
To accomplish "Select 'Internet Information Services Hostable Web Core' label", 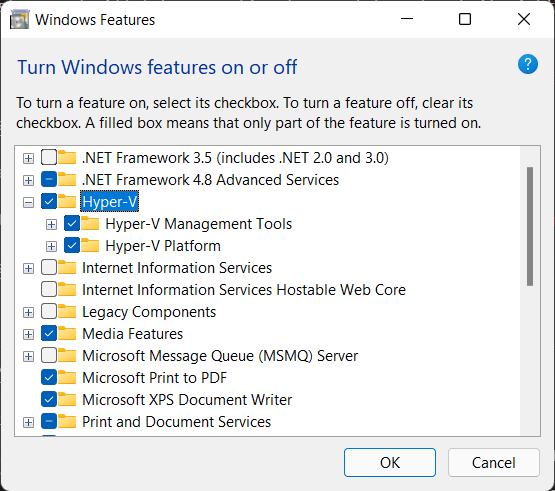I will (244, 290).
